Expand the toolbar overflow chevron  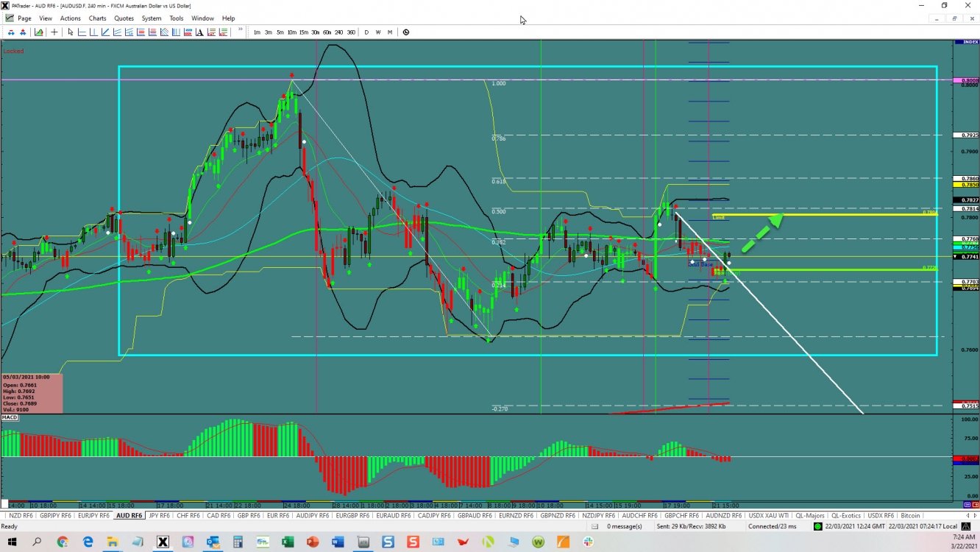240,29
